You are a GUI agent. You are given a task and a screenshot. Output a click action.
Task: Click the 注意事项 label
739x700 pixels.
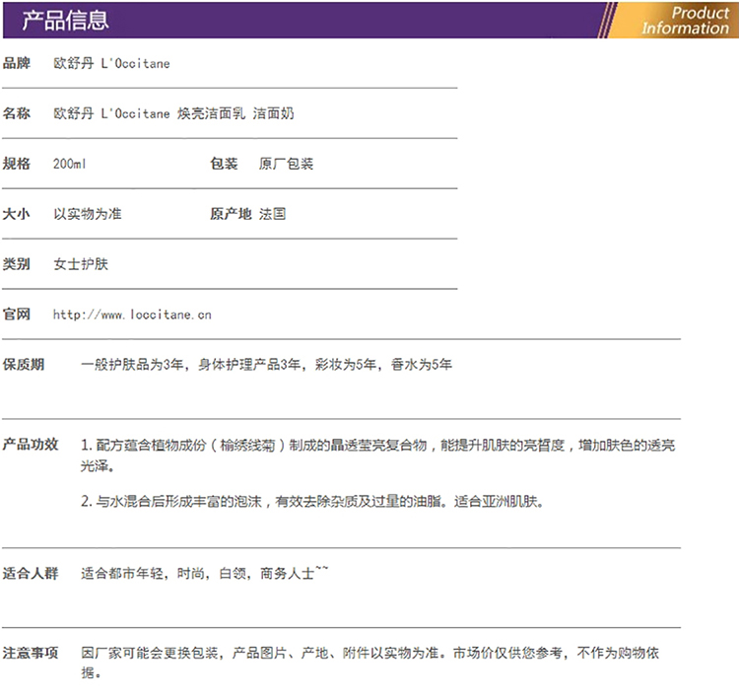pos(31,653)
